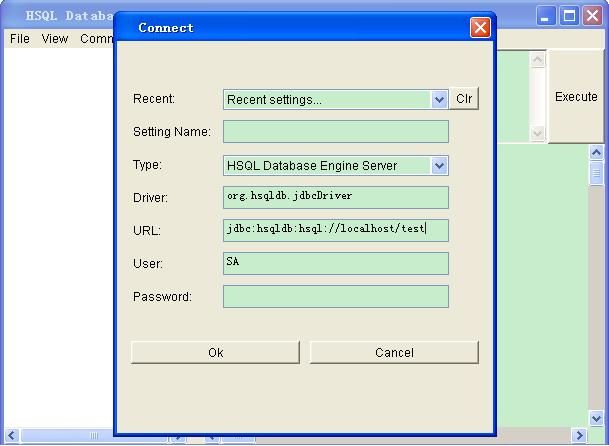Click left arrow of tree horizontal scrollbar

(11, 436)
